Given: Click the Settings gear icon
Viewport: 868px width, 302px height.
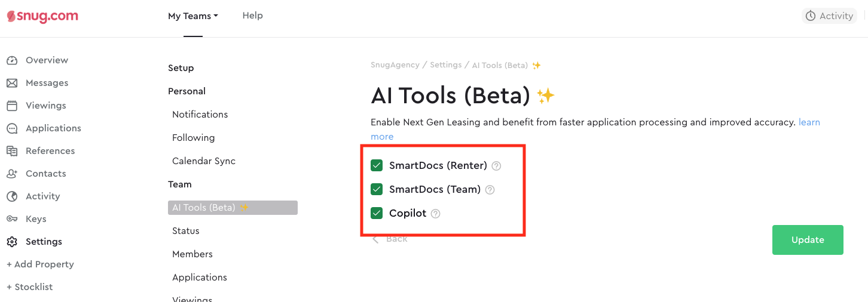Looking at the screenshot, I should (x=12, y=242).
